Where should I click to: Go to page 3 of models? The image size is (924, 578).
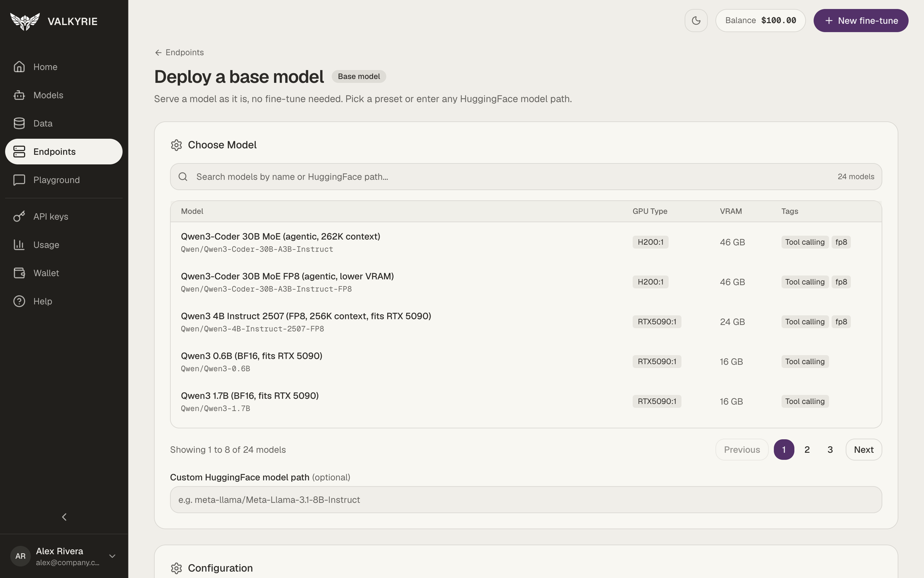point(830,450)
